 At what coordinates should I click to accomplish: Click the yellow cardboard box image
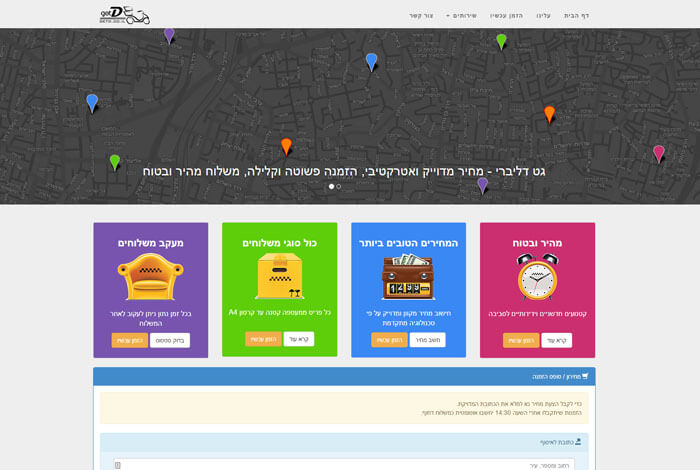(279, 276)
